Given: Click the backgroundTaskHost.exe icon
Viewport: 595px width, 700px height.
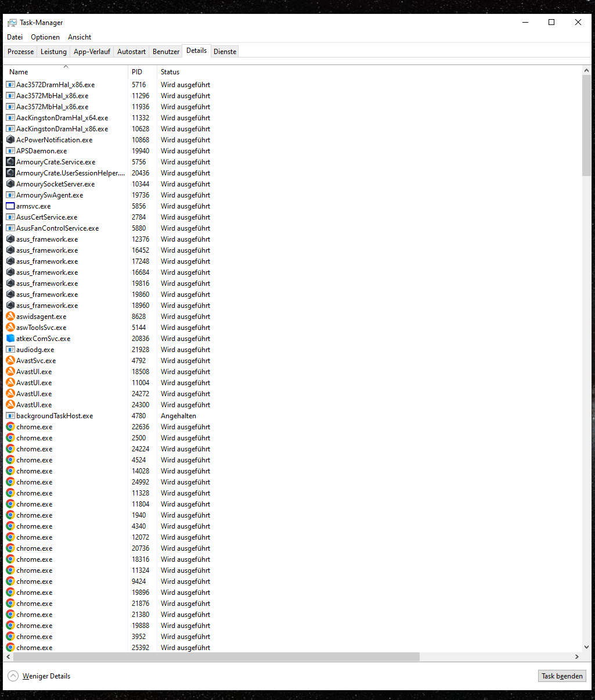Looking at the screenshot, I should click(10, 416).
